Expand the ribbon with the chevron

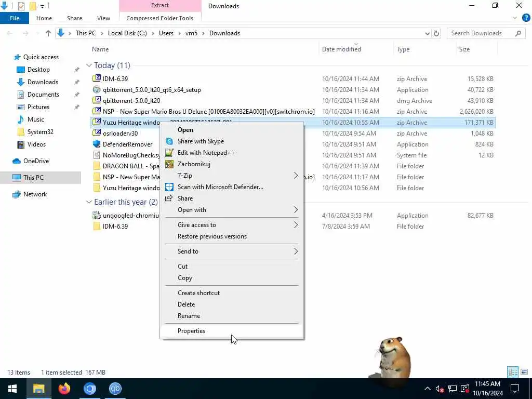pos(515,18)
